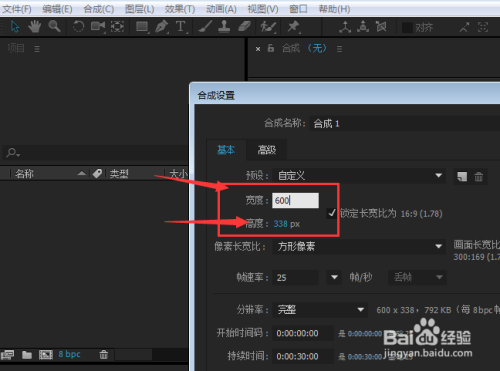Select the Clone Stamp tool
The height and width of the screenshot is (371, 500).
(224, 27)
